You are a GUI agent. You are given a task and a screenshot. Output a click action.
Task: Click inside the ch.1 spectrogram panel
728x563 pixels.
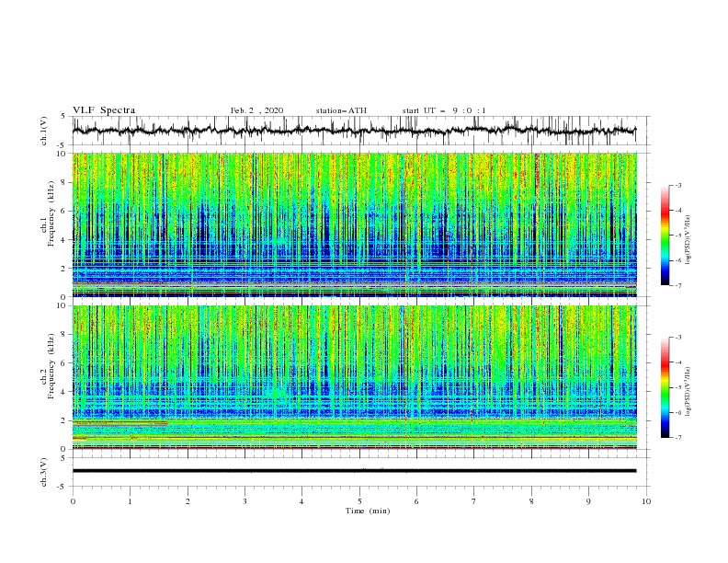[x=354, y=224]
